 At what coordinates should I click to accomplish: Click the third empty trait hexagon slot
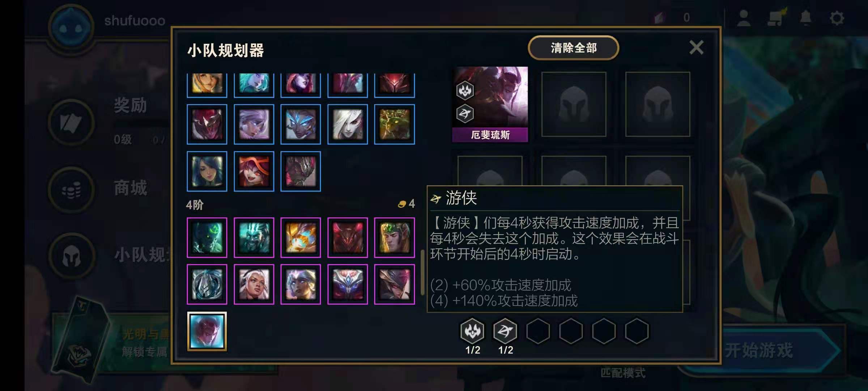click(604, 331)
